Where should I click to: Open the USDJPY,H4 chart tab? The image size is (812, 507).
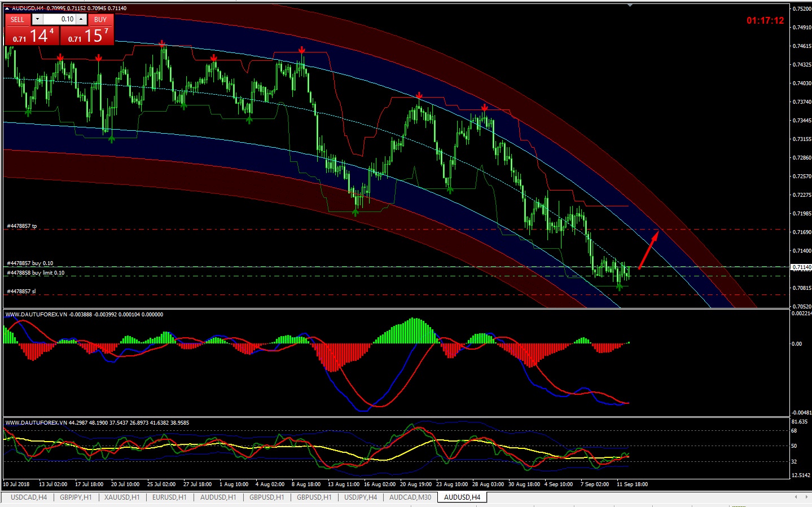pos(361,497)
